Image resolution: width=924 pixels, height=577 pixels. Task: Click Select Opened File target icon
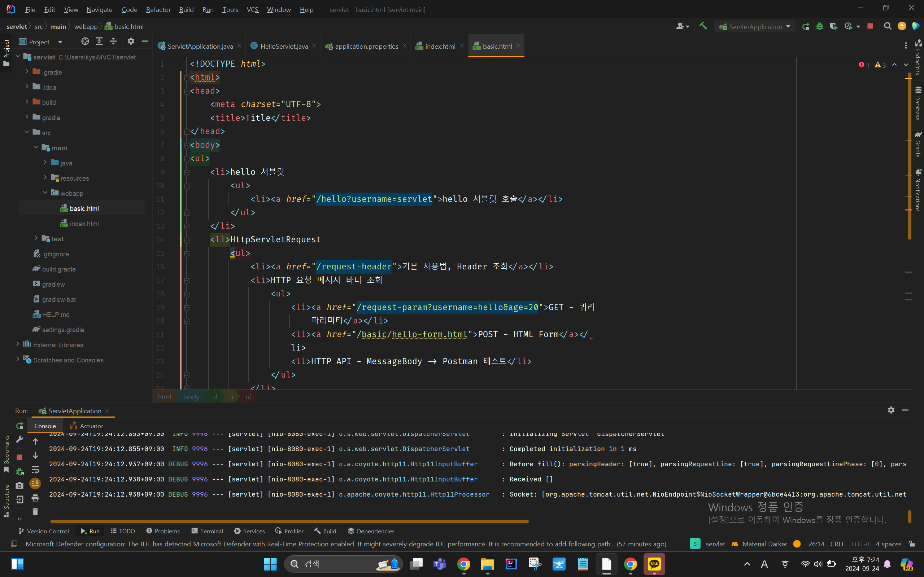pos(85,41)
